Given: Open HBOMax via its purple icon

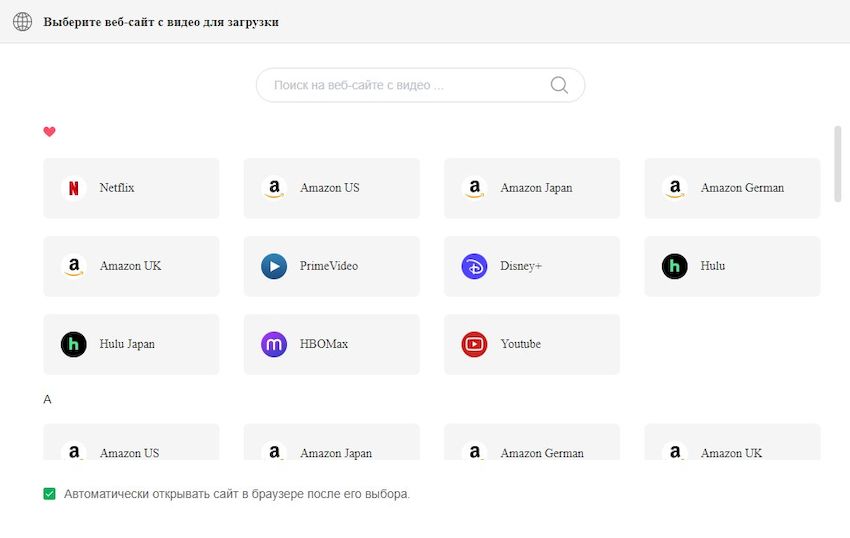Looking at the screenshot, I should point(274,344).
